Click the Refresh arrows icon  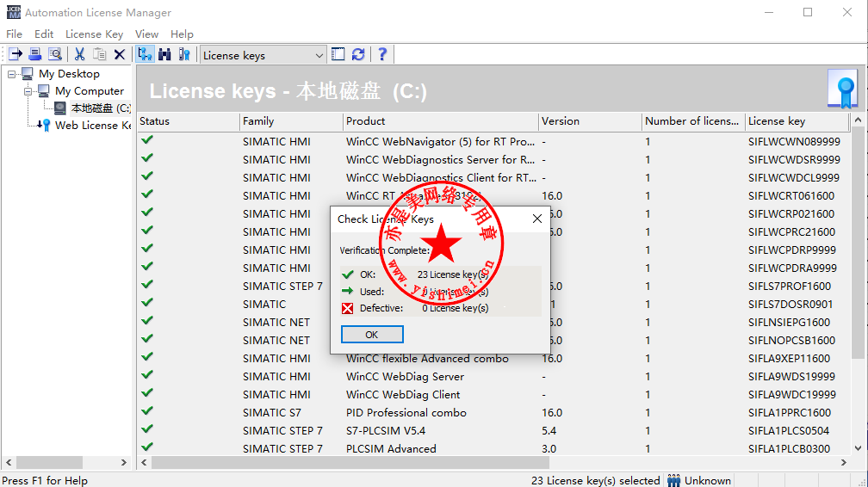[x=358, y=54]
